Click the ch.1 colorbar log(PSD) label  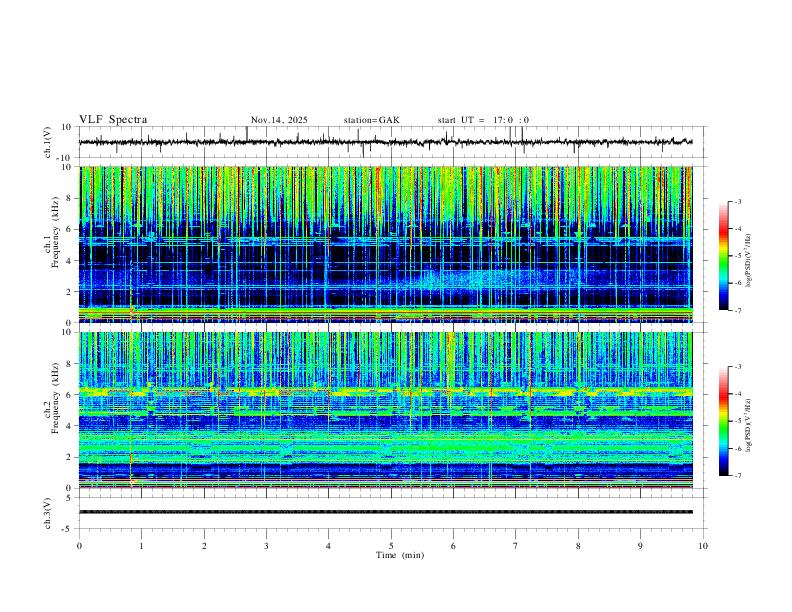coord(749,260)
